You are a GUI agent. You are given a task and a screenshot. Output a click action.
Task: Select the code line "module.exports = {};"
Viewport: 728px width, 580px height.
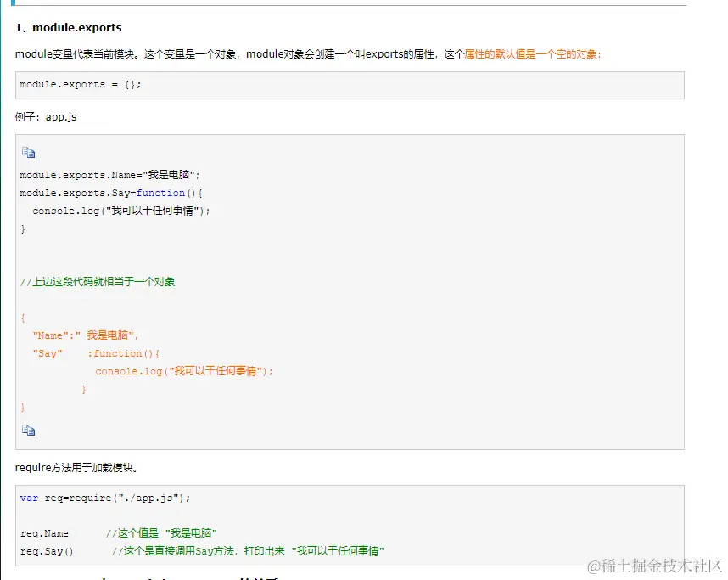[81, 85]
